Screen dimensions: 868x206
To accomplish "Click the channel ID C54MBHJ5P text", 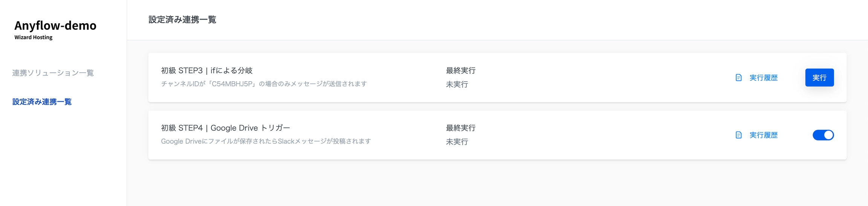I will 231,84.
